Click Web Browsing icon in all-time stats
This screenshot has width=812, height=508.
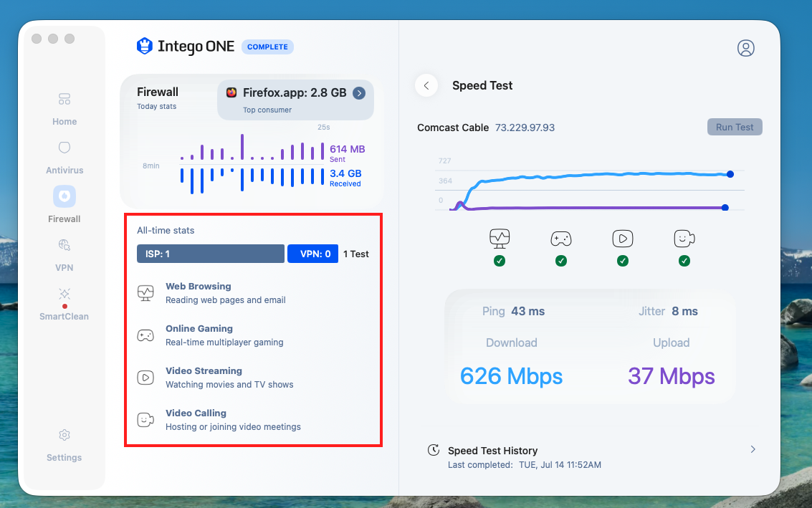[x=145, y=293]
